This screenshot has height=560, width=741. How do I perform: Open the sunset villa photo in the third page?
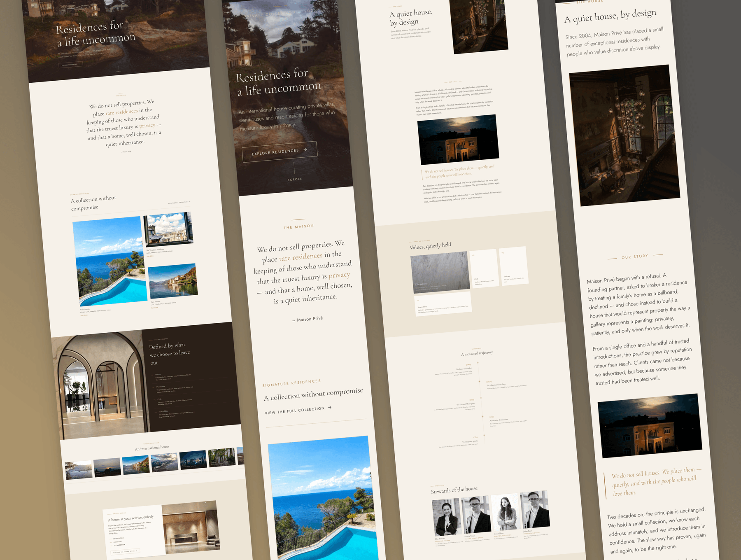[458, 140]
